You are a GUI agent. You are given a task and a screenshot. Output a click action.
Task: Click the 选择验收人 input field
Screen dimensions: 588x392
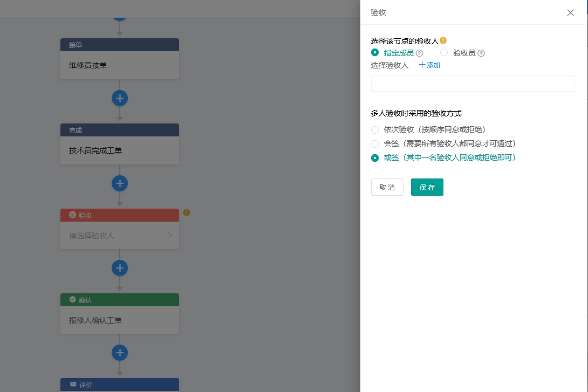[x=473, y=84]
